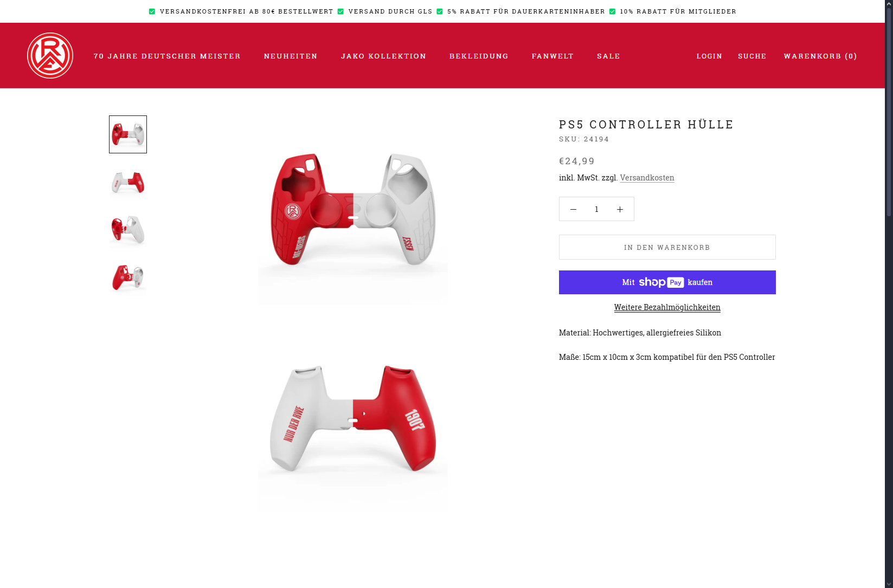Select the first controller thumbnail image
The width and height of the screenshot is (893, 588).
[128, 134]
